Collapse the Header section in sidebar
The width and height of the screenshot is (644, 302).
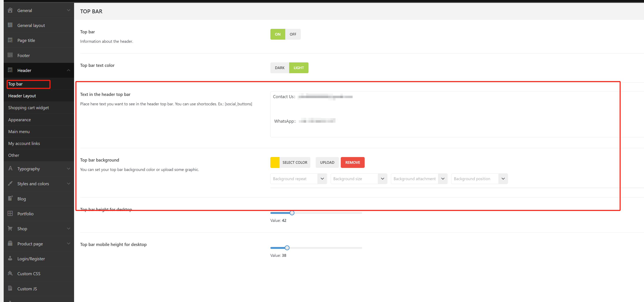click(69, 70)
